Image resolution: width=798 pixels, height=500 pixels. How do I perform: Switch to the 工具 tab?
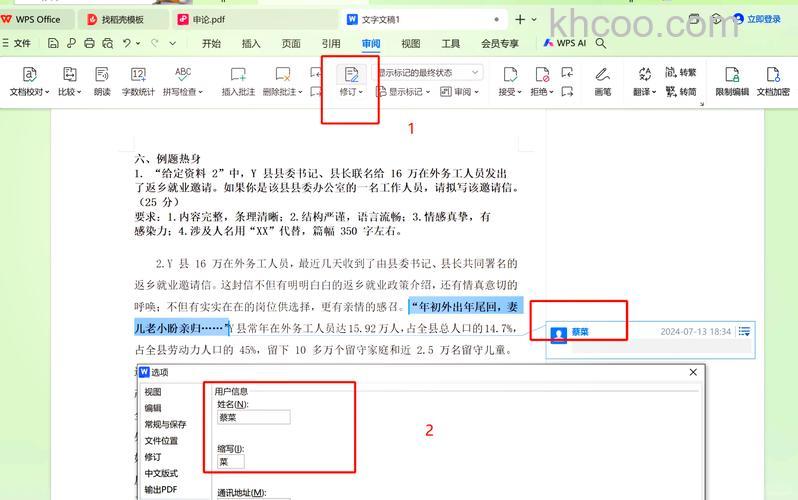coord(450,43)
